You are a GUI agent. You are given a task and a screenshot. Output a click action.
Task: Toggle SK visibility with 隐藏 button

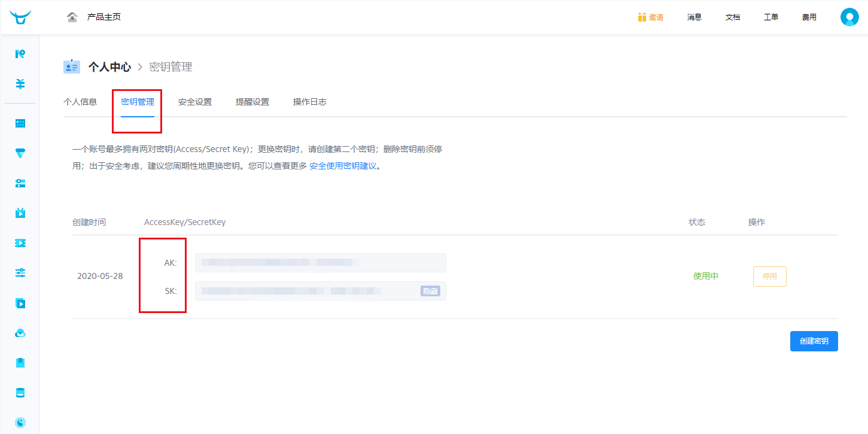click(x=430, y=292)
